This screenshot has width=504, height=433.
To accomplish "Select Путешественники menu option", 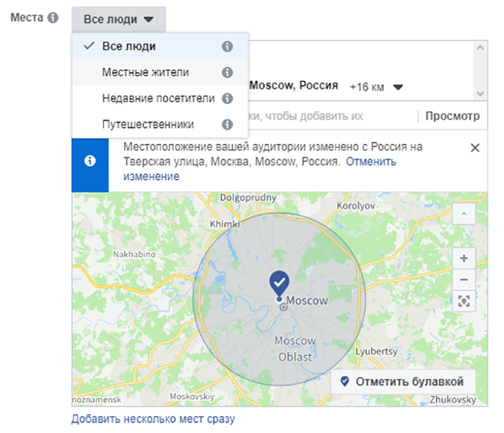I will tap(160, 124).
